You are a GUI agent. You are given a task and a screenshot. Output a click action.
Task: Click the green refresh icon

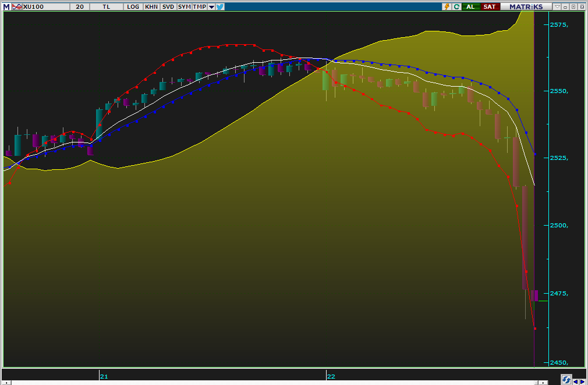click(x=457, y=7)
